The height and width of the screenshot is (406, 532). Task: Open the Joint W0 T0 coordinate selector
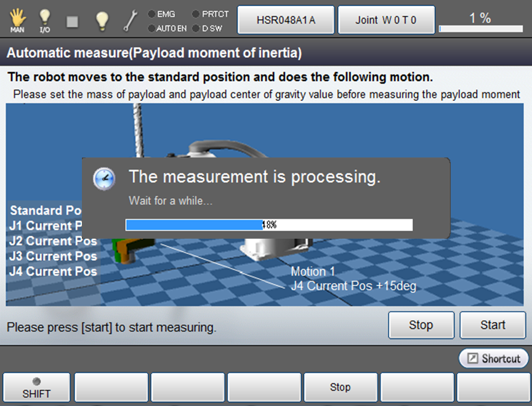386,20
